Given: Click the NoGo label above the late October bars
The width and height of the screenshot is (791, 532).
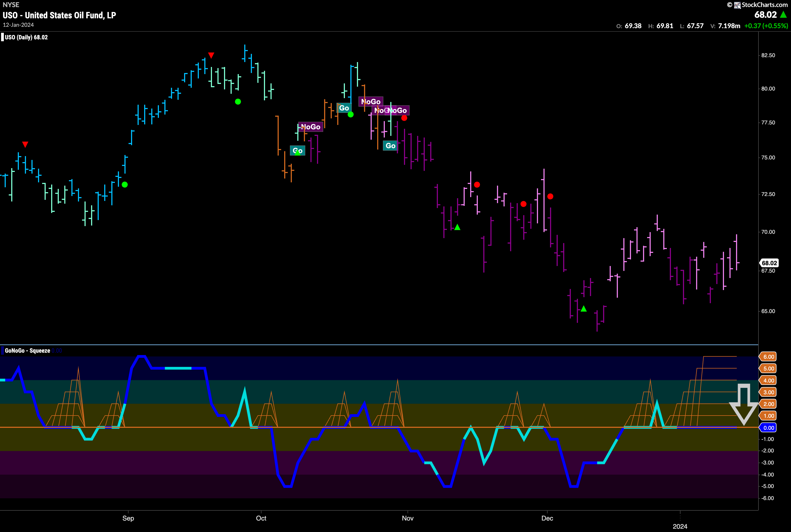Looking at the screenshot, I should (x=371, y=101).
